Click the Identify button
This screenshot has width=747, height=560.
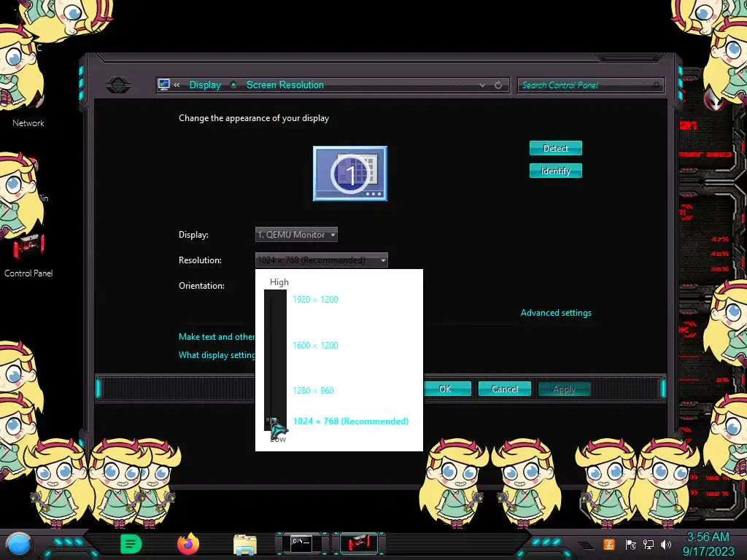coord(555,171)
